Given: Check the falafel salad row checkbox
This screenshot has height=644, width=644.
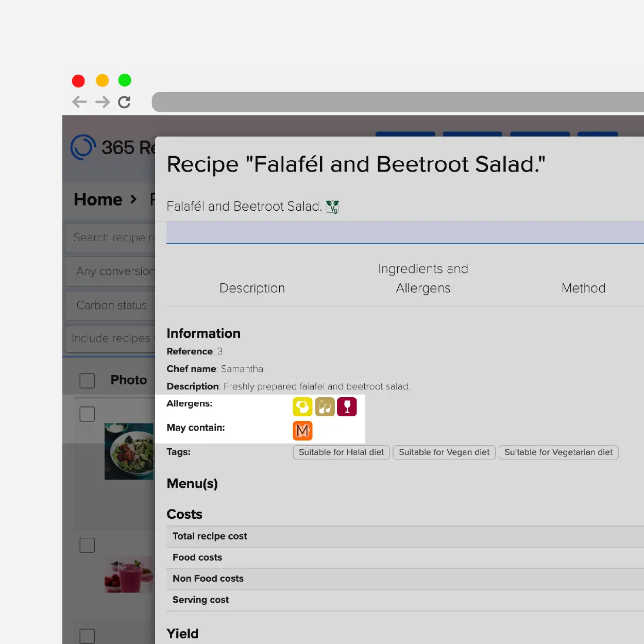Looking at the screenshot, I should pyautogui.click(x=87, y=414).
